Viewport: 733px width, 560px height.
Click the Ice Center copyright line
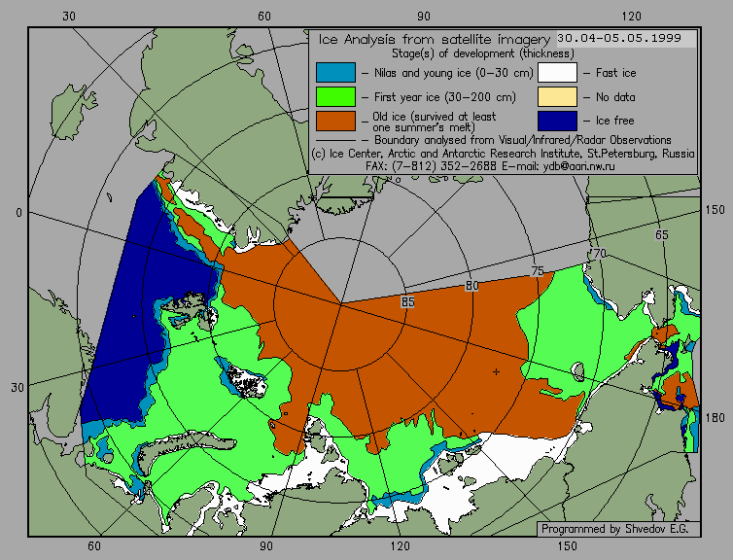[x=503, y=154]
